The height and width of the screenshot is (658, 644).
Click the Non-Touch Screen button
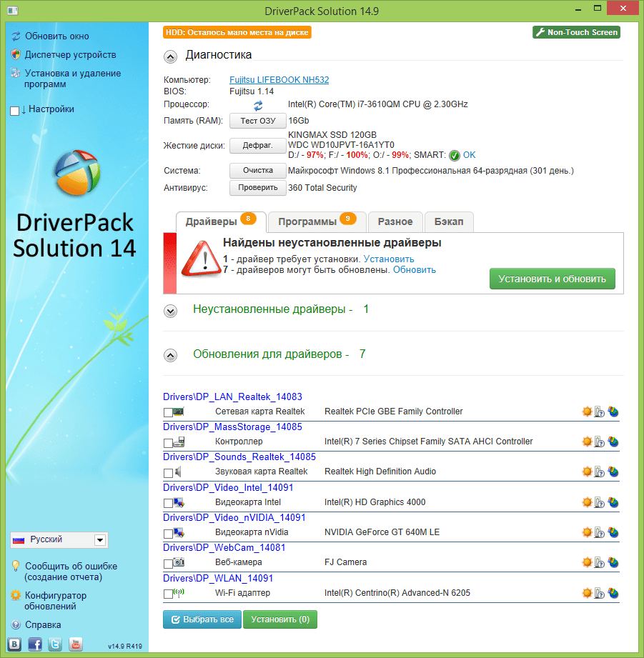click(576, 32)
